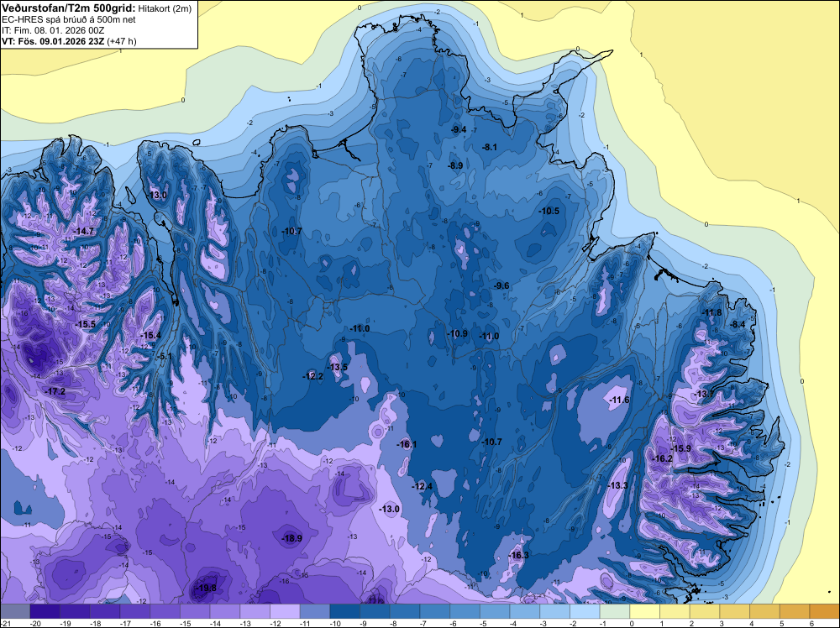Click the -8.4 temperature label
This screenshot has width=840, height=628.
tap(738, 324)
